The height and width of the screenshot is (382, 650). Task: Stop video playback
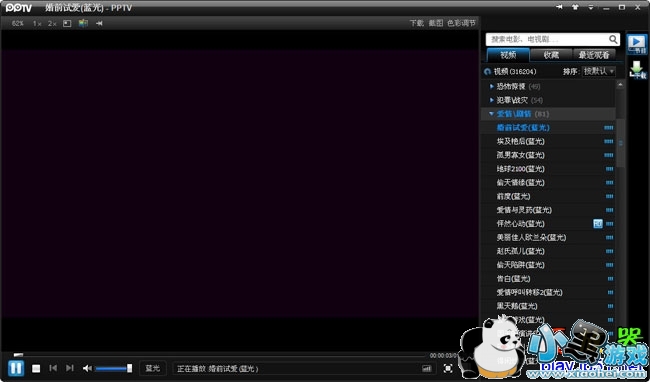coord(36,368)
